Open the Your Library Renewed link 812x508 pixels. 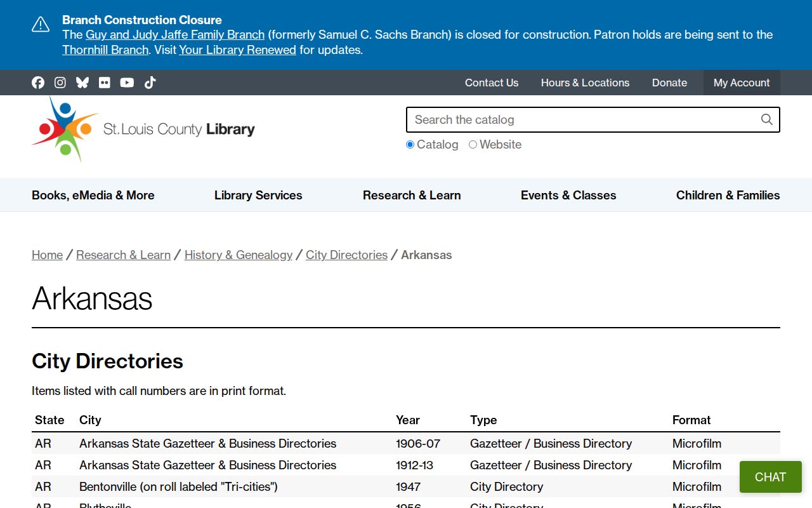(x=237, y=50)
